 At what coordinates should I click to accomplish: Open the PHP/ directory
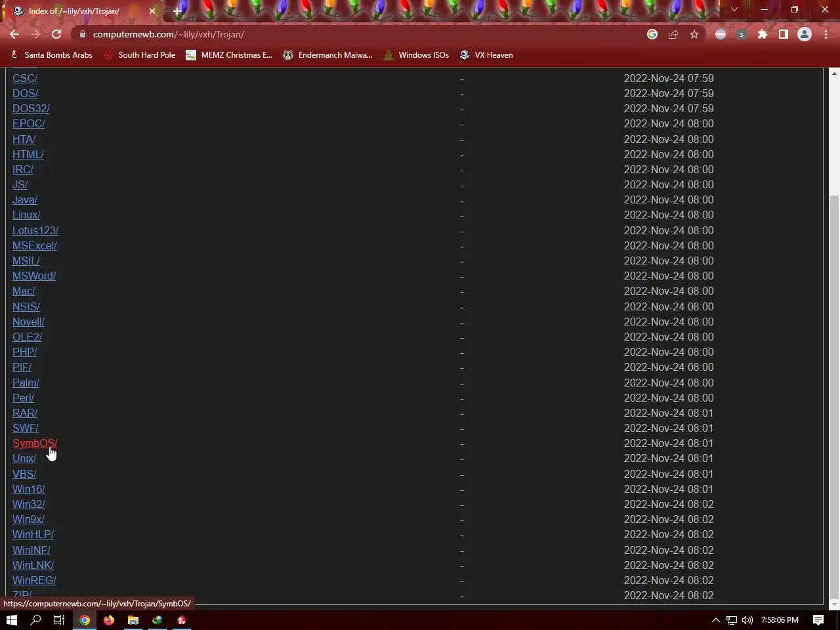(24, 352)
